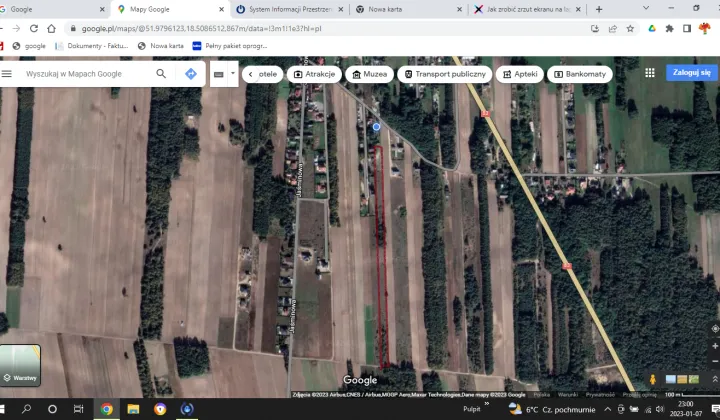Open the Google Maps hamburger menu

[6, 73]
